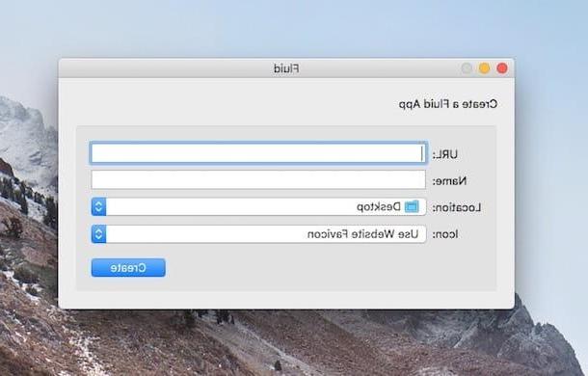The image size is (588, 376).
Task: Click the blue Create button
Action: pos(128,268)
